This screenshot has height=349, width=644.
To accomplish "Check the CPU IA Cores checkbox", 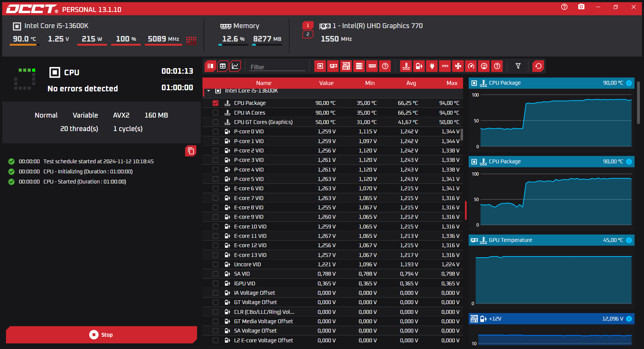I will (x=215, y=113).
